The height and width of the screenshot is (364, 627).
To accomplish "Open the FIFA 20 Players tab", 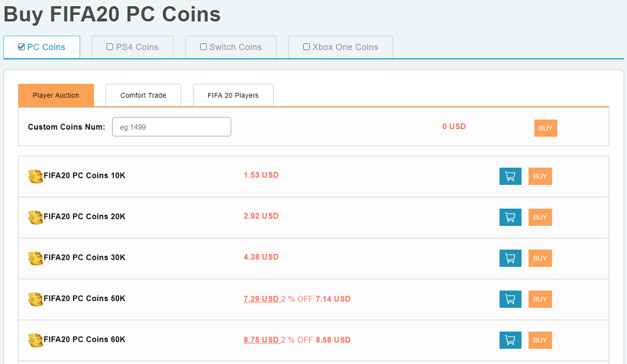I will 233,95.
